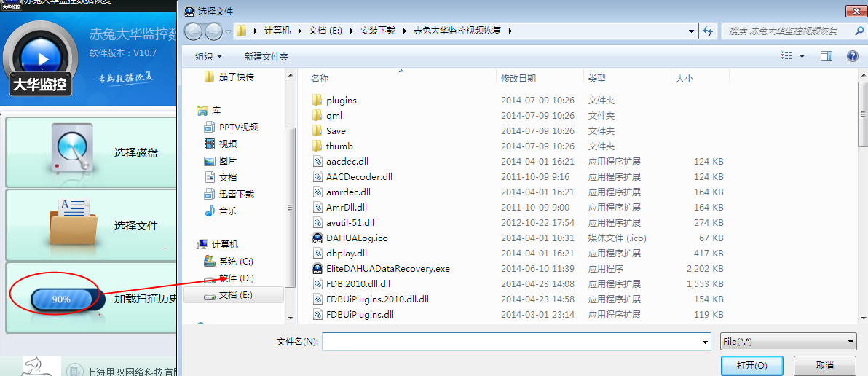The height and width of the screenshot is (376, 868).
Task: Expand the view options dropdown arrow
Action: [802, 56]
